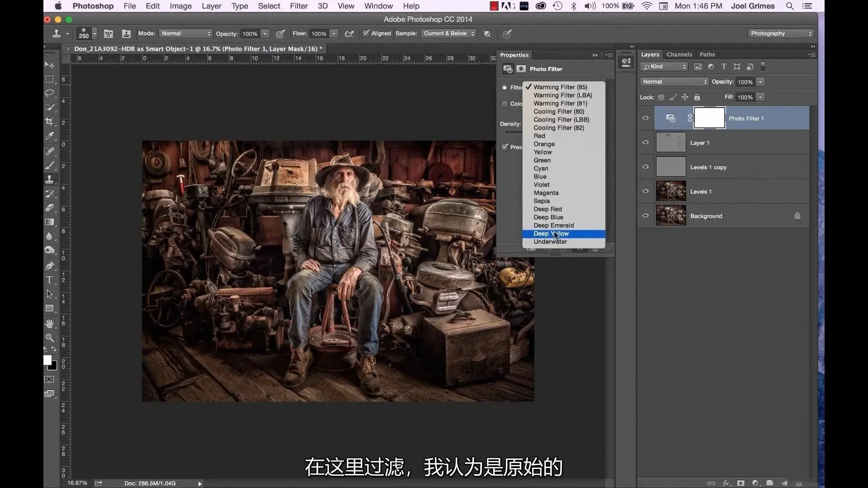This screenshot has height=488, width=868.
Task: Select the Hand tool
Action: click(x=49, y=323)
